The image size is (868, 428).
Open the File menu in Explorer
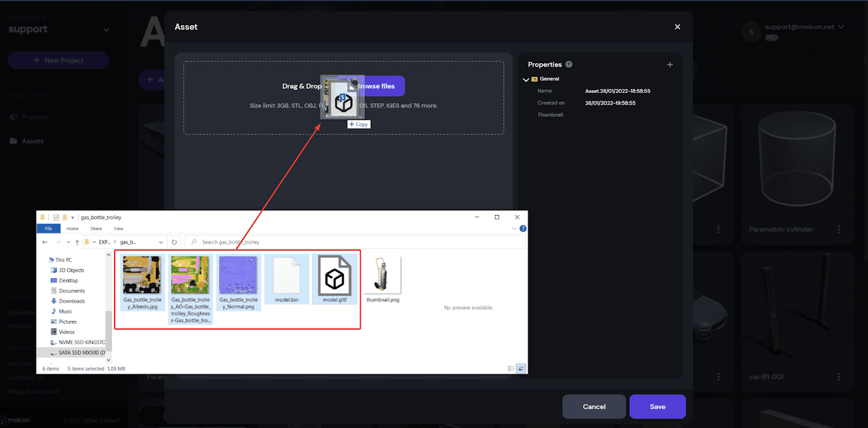tap(48, 229)
